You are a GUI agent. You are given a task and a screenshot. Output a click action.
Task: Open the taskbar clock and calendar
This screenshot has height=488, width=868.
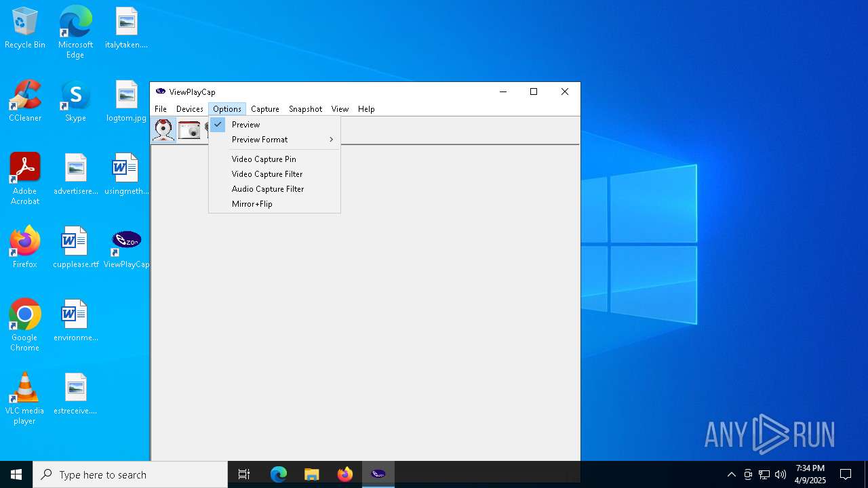click(810, 474)
